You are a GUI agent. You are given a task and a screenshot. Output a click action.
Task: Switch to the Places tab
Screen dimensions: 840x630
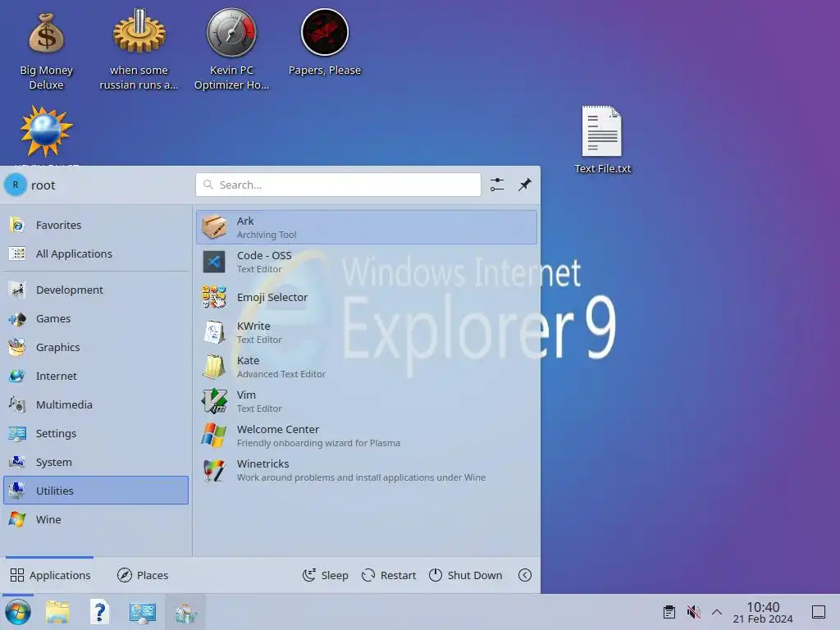point(143,575)
